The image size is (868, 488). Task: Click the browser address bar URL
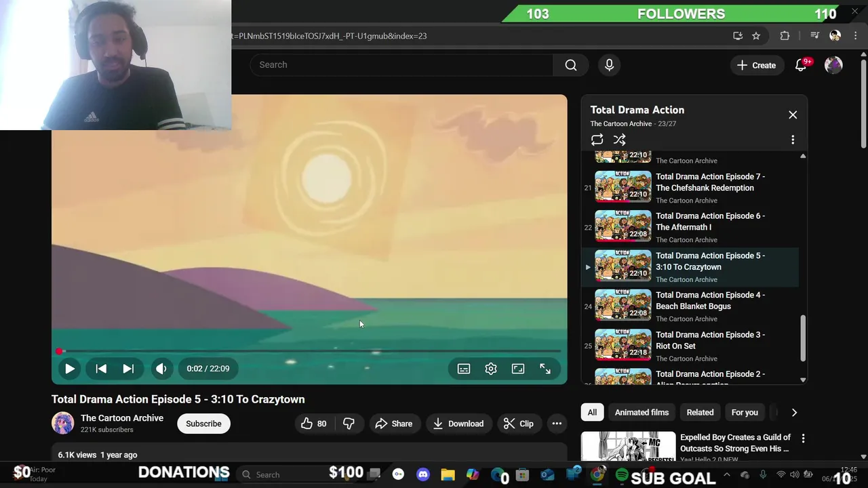[x=329, y=36]
